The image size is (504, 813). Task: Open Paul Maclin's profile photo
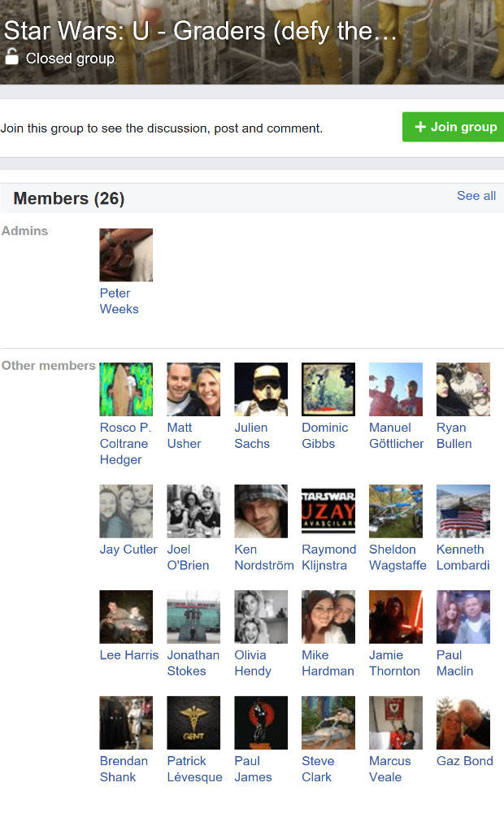click(463, 617)
